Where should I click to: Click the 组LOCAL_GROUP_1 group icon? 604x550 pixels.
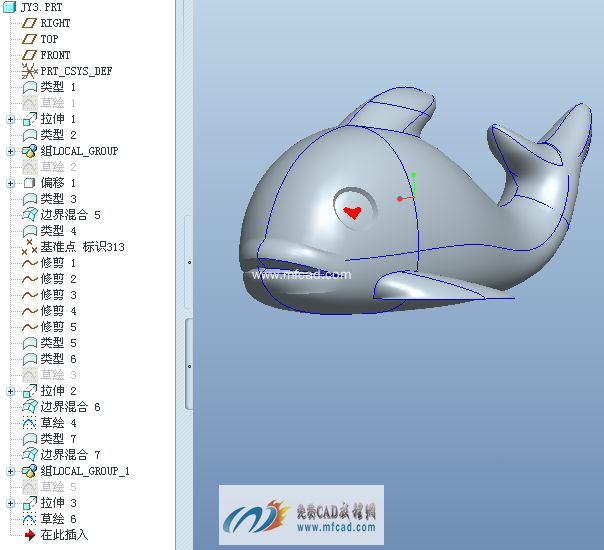click(29, 471)
